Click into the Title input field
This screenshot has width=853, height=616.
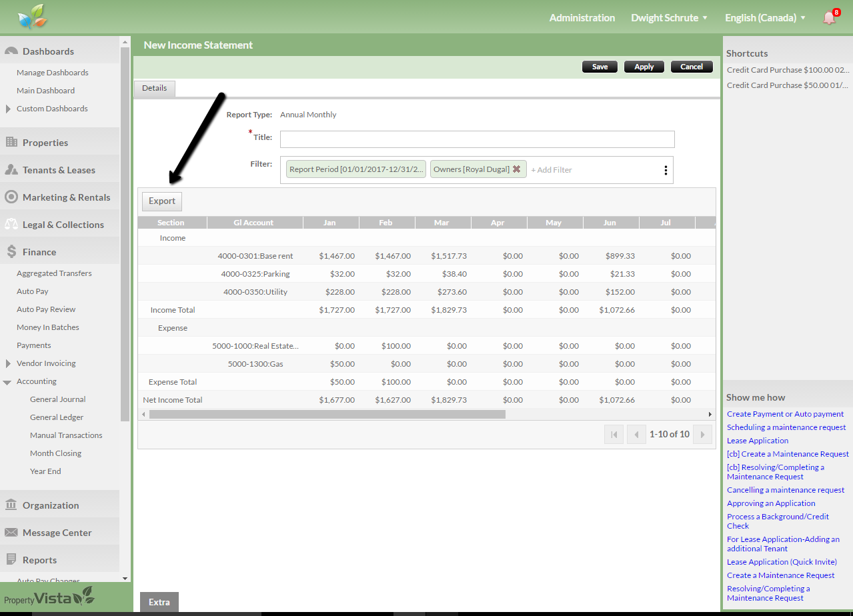477,139
